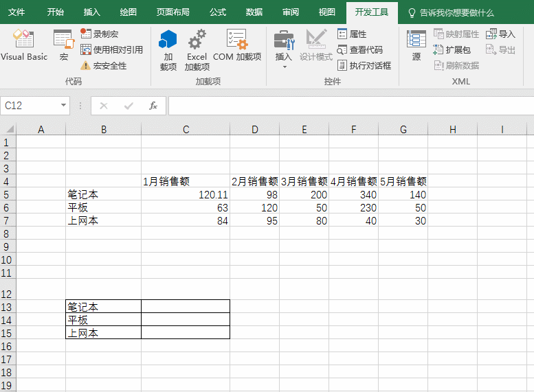The width and height of the screenshot is (534, 392).
Task: Open the 文件 tab
Action: pos(16,12)
